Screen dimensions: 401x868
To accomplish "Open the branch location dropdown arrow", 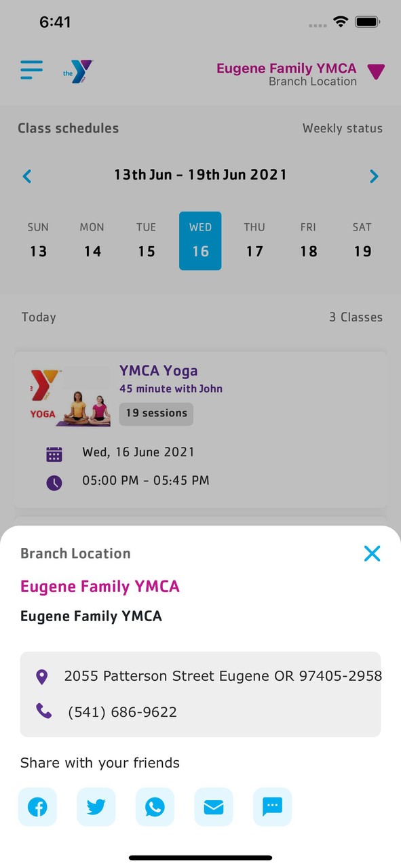I will 376,71.
